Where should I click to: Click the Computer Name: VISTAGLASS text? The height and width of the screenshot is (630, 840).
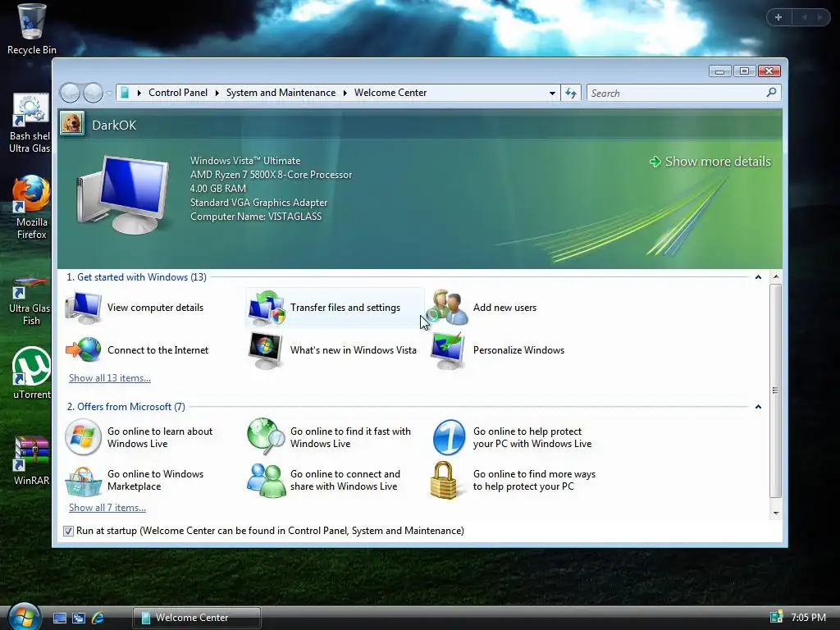(x=256, y=217)
